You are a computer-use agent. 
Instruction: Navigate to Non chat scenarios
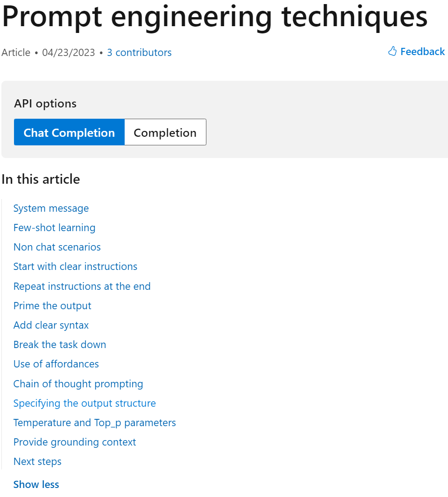coord(57,247)
